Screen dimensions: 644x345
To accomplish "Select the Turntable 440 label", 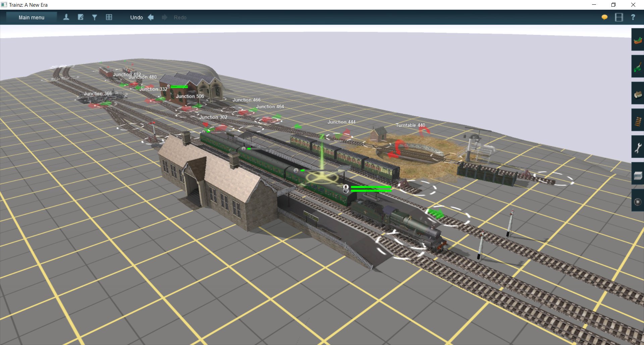I will [x=410, y=125].
